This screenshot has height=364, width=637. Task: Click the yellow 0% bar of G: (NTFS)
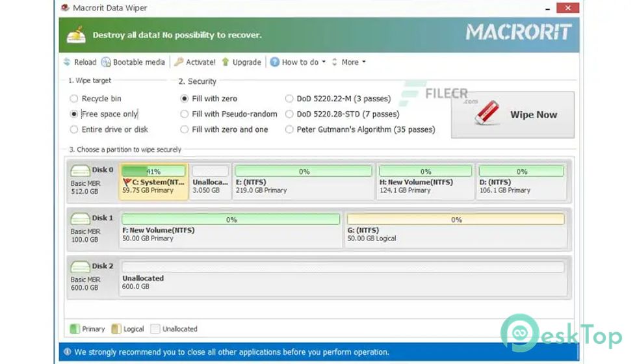pos(456,220)
